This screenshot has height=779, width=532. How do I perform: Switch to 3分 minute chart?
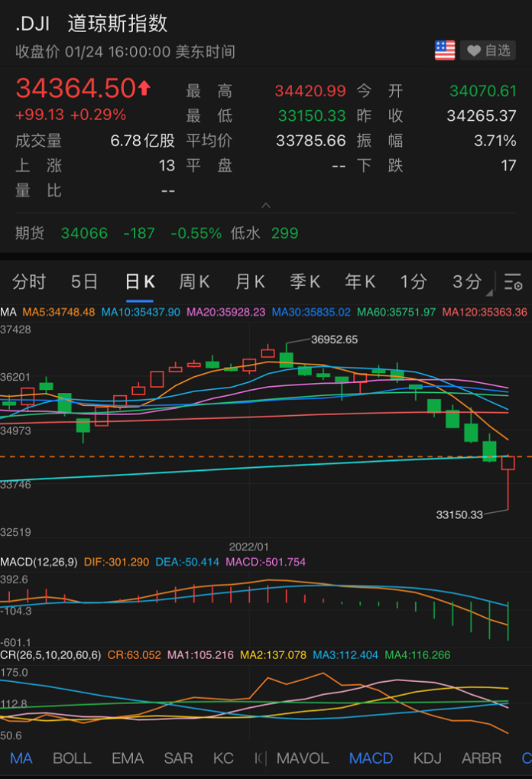[x=467, y=281]
